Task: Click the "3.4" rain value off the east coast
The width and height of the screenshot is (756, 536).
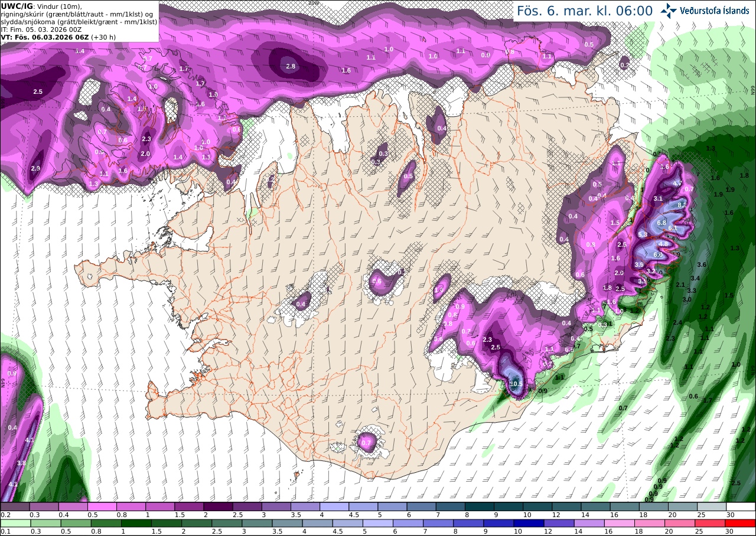Action: pyautogui.click(x=696, y=278)
